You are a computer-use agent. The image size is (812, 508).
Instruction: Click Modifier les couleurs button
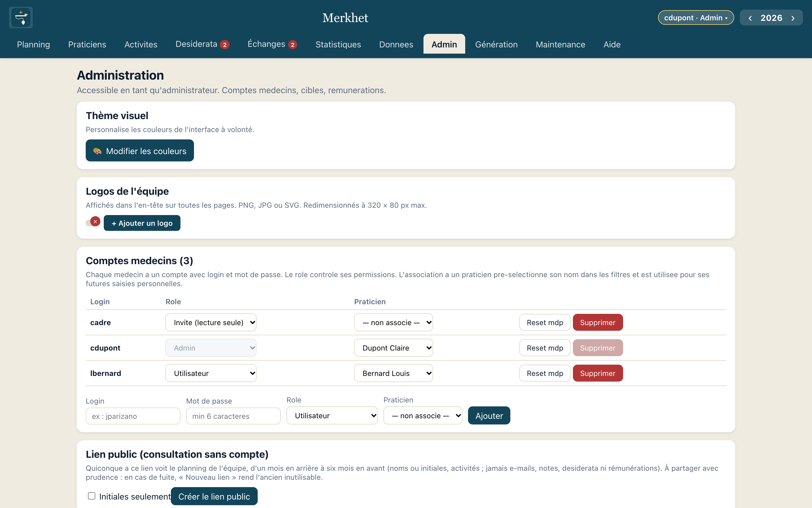140,151
